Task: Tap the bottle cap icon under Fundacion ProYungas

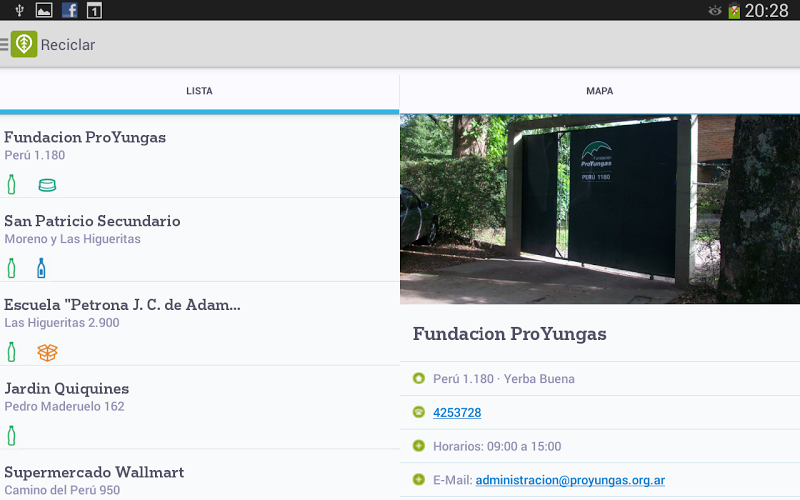Action: point(47,185)
